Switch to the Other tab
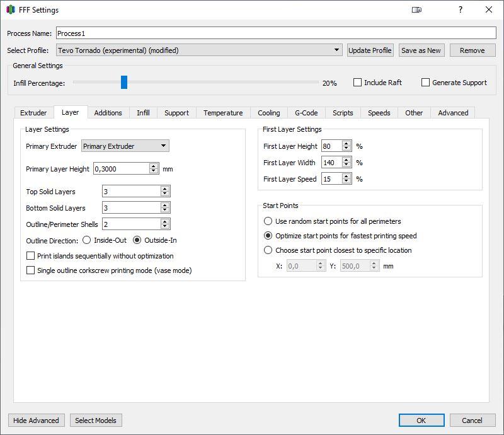Viewport: 504px width, 435px height. pyautogui.click(x=414, y=113)
